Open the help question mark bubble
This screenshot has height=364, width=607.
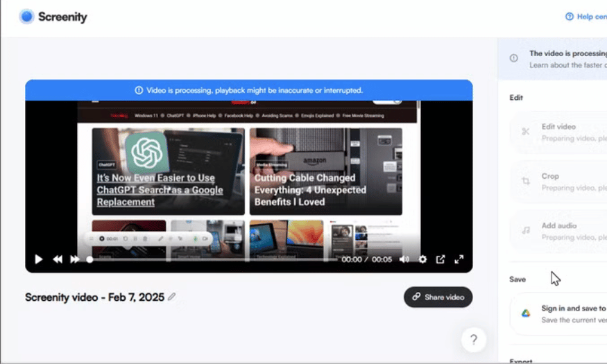click(473, 340)
